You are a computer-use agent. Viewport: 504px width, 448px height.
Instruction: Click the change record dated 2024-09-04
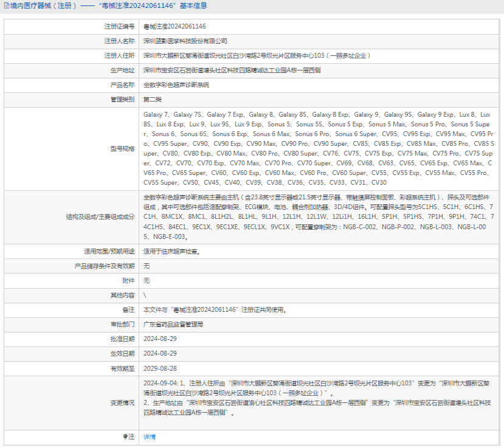point(317,388)
